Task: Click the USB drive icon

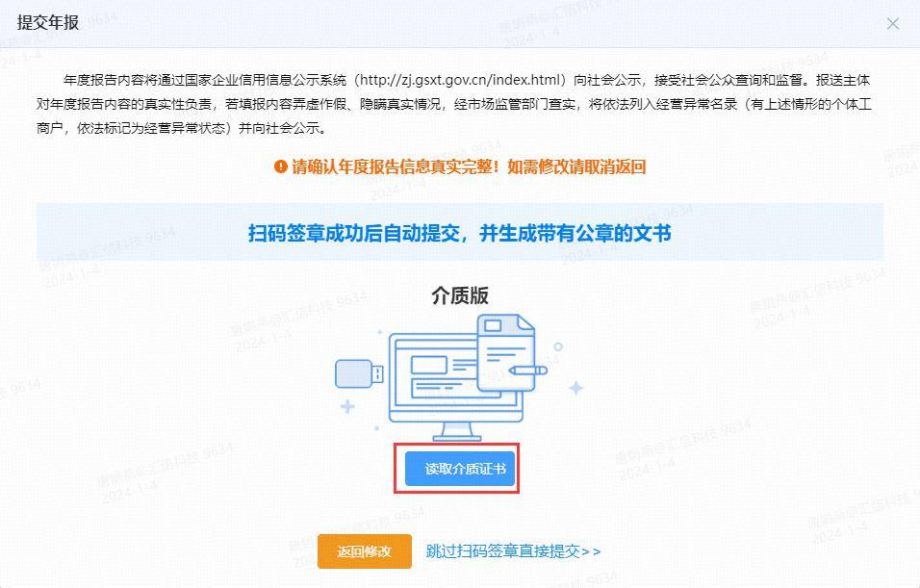Action: coord(359,373)
